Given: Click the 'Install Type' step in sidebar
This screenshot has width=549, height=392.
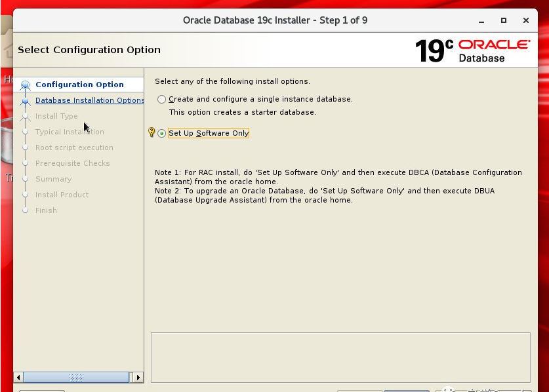Looking at the screenshot, I should point(56,116).
